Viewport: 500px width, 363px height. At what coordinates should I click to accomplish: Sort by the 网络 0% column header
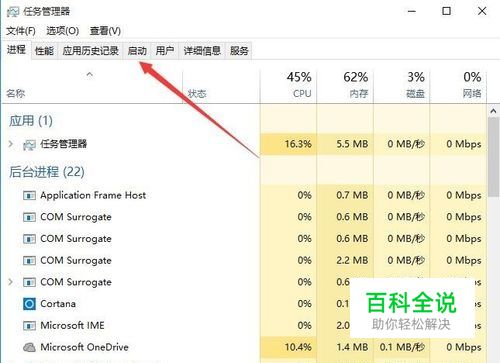coord(458,86)
